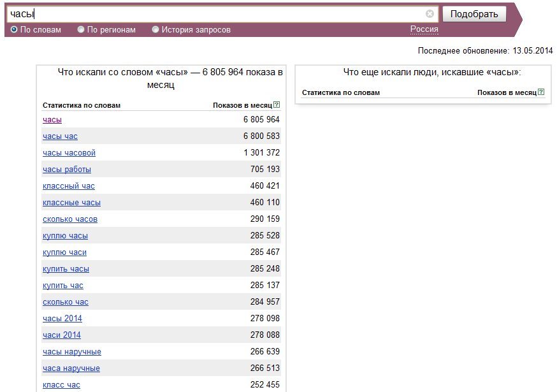
Task: Open help icon beside right 'Показов в месяц'
Action: coord(541,92)
